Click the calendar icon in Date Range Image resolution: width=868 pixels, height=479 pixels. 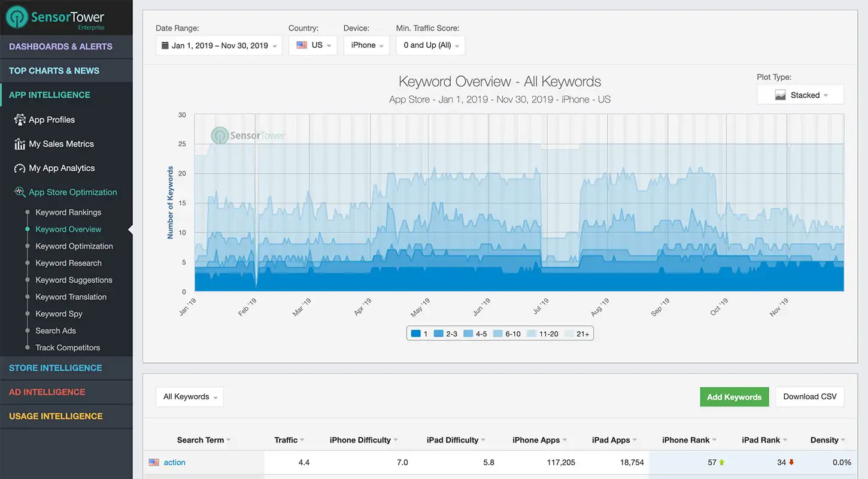coord(165,46)
